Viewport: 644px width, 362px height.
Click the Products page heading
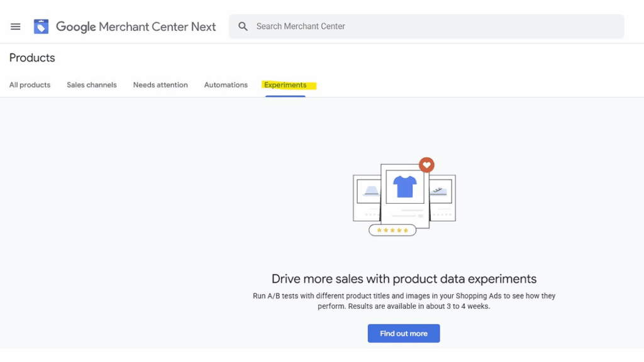click(32, 58)
